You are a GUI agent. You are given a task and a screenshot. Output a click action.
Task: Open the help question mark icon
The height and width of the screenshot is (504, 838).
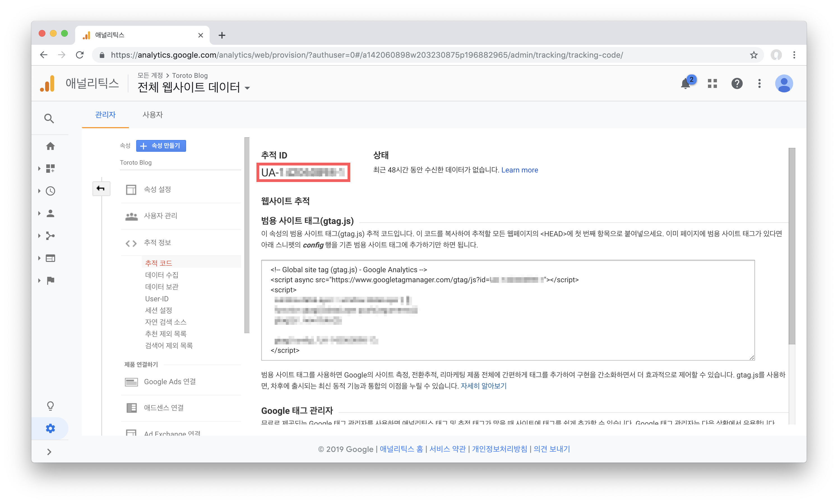[737, 83]
